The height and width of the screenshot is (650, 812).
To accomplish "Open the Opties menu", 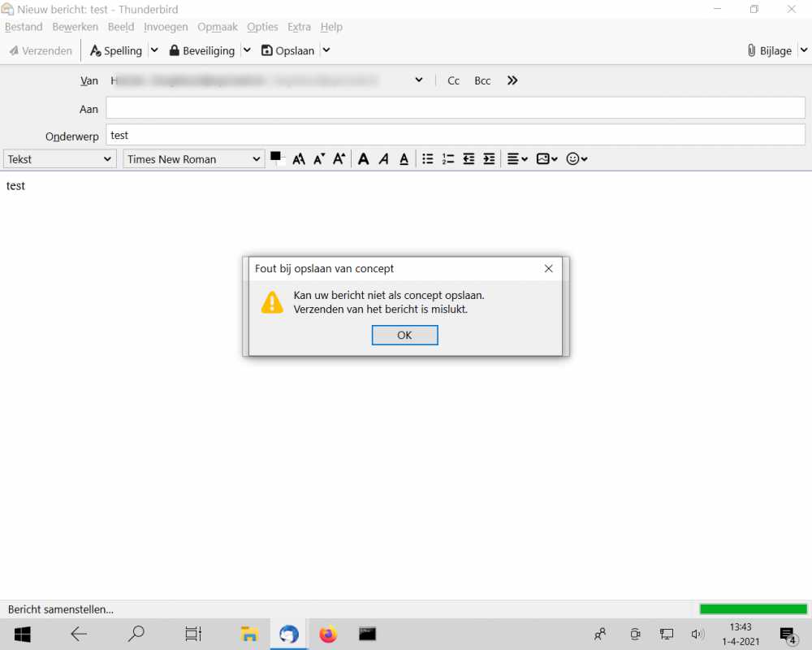I will (x=262, y=27).
